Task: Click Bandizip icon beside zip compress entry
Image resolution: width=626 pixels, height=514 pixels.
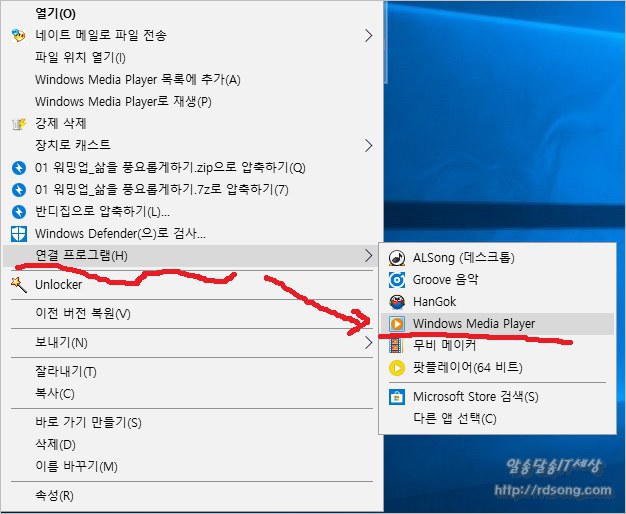Action: (x=19, y=168)
